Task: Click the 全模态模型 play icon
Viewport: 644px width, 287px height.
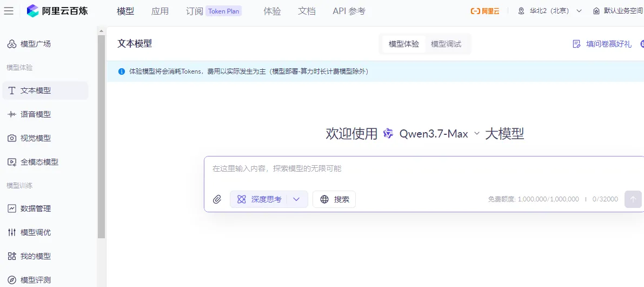Action: point(12,162)
